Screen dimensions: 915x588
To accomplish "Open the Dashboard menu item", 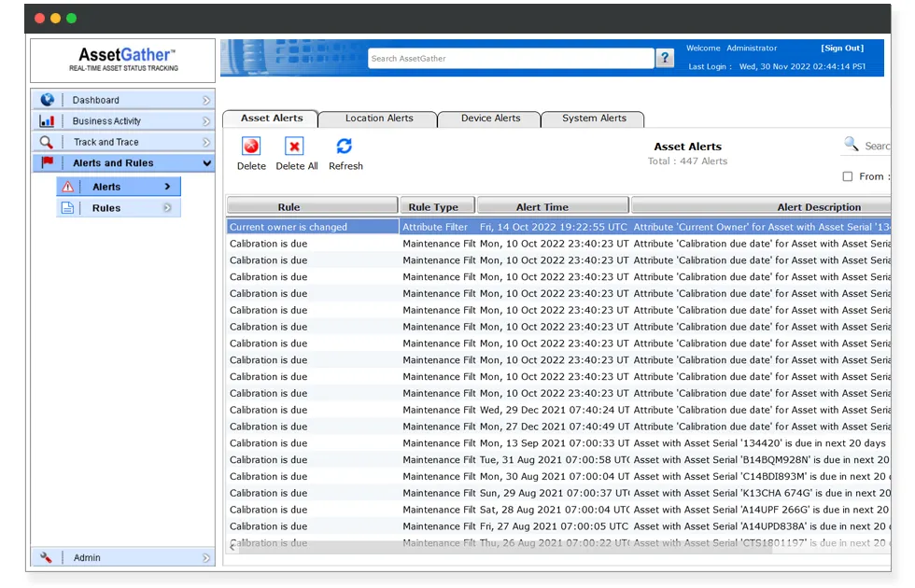I will click(x=123, y=100).
